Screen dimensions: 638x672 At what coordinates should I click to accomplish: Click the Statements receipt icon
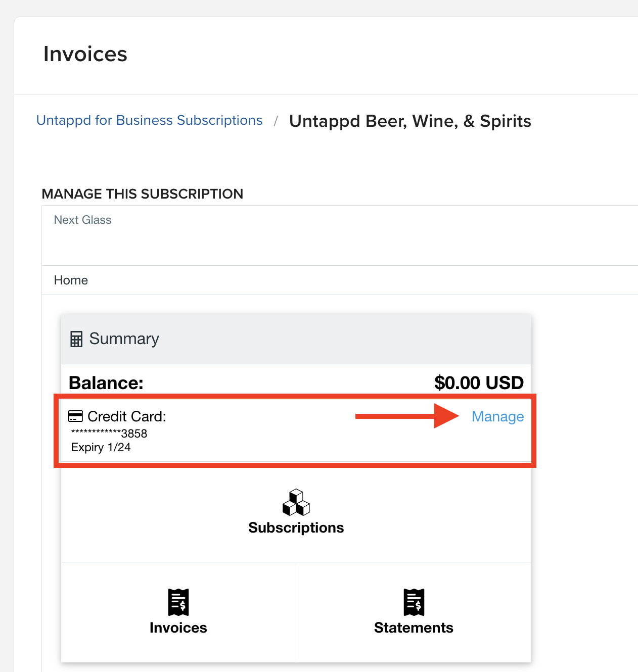click(414, 602)
